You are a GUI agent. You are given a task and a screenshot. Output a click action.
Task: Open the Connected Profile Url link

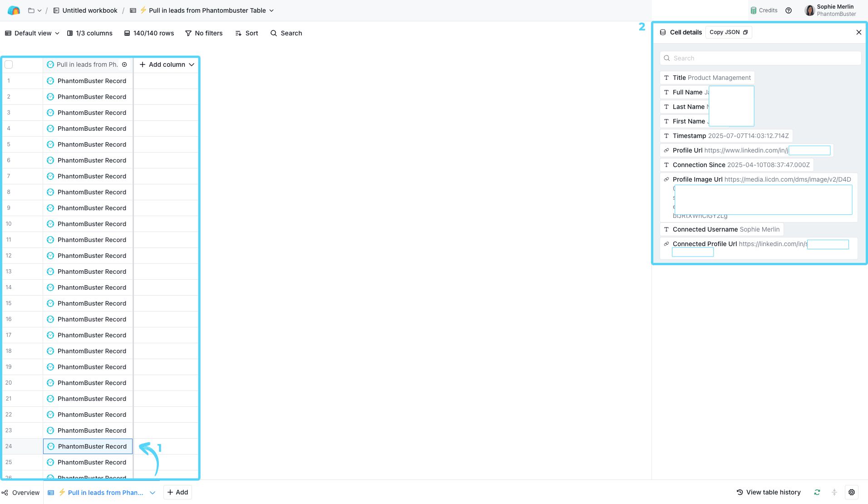759,248
